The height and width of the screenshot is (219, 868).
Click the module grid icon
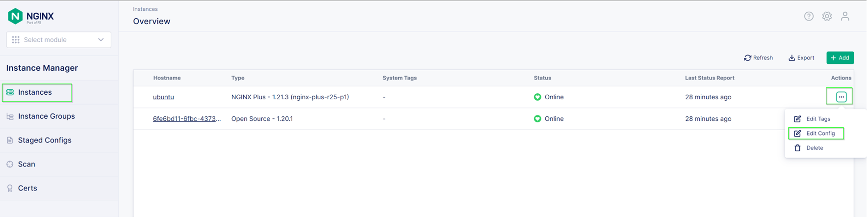pos(16,40)
